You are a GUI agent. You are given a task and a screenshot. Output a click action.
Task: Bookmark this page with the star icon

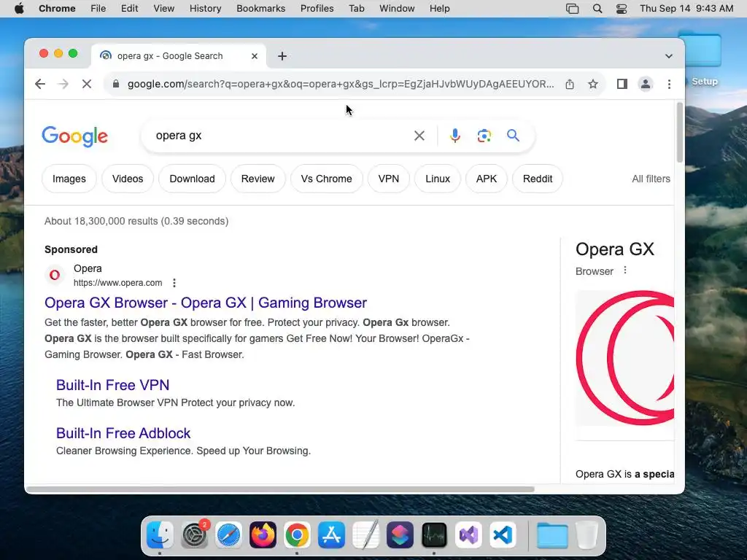pos(592,85)
